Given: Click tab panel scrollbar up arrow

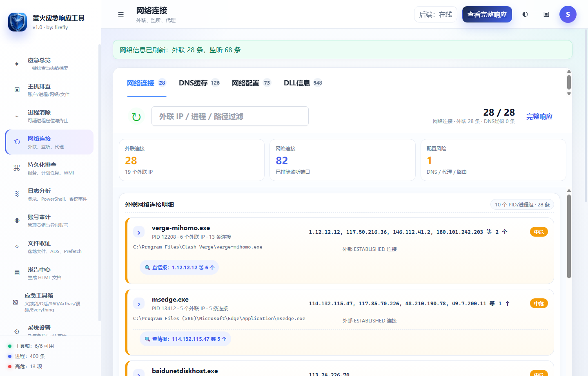Looking at the screenshot, I should pos(569,72).
